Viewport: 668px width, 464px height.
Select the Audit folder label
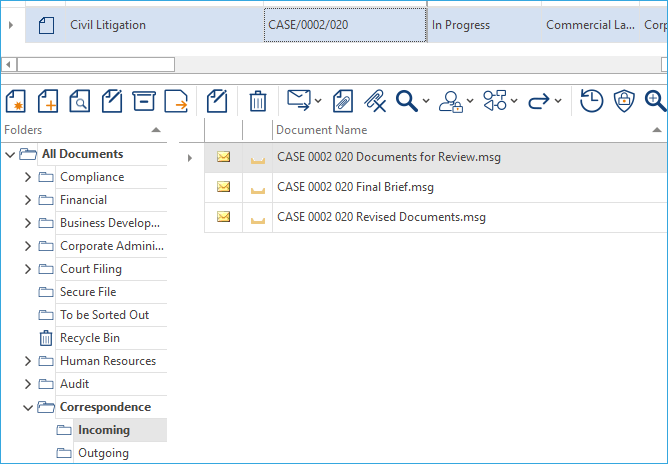coord(75,384)
